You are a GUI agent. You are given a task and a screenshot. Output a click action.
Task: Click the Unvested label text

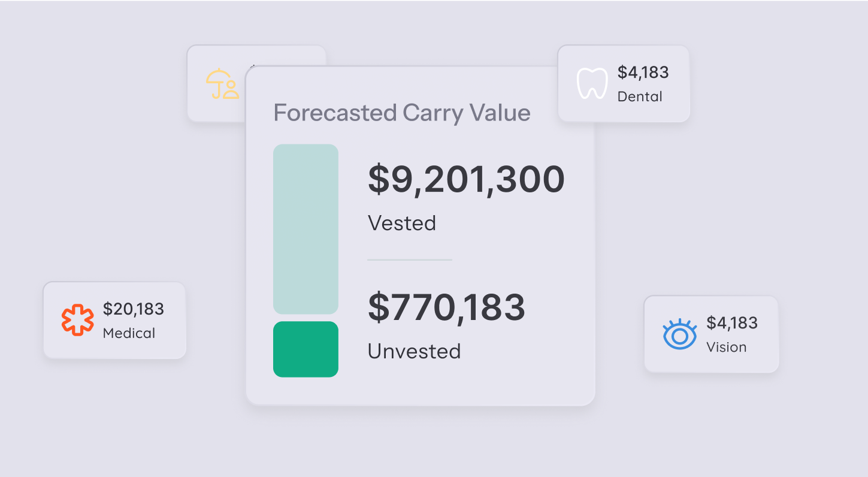[414, 351]
